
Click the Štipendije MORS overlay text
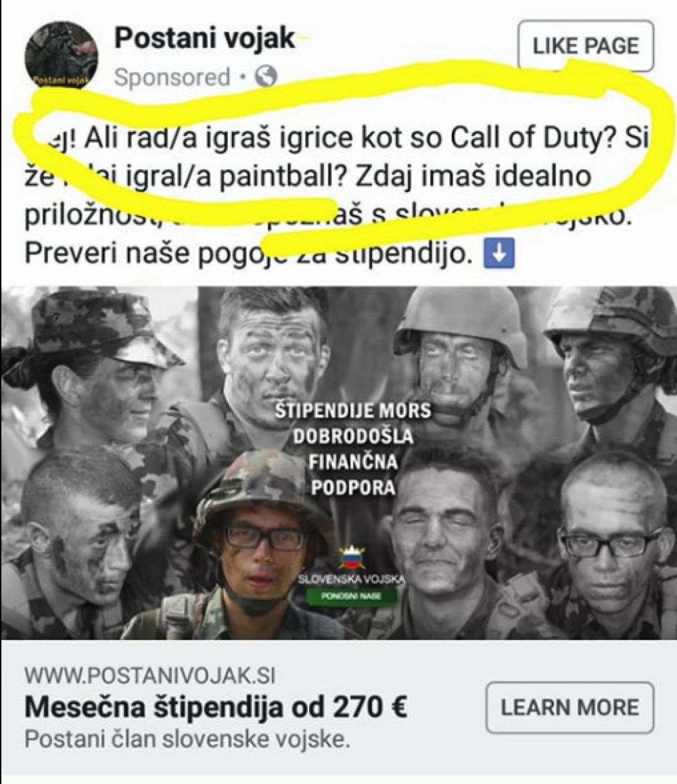click(x=353, y=410)
